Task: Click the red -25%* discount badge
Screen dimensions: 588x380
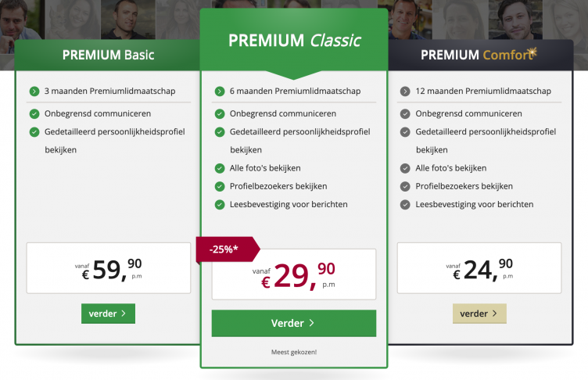Action: [x=228, y=249]
